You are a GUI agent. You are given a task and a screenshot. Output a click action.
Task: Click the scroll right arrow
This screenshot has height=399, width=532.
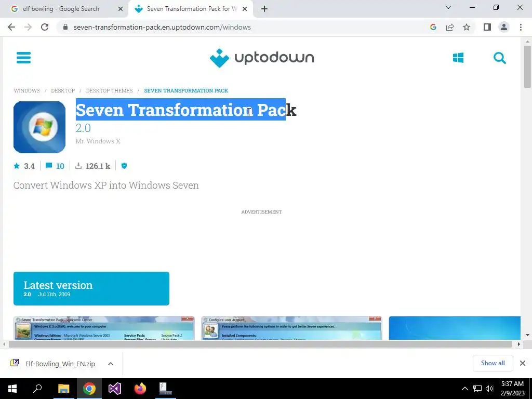click(x=518, y=344)
